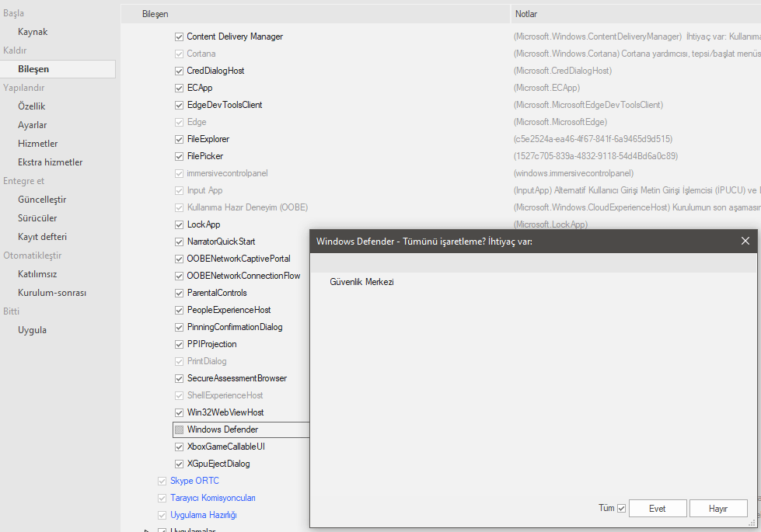
Task: Open the Hizmetler section
Action: point(38,144)
